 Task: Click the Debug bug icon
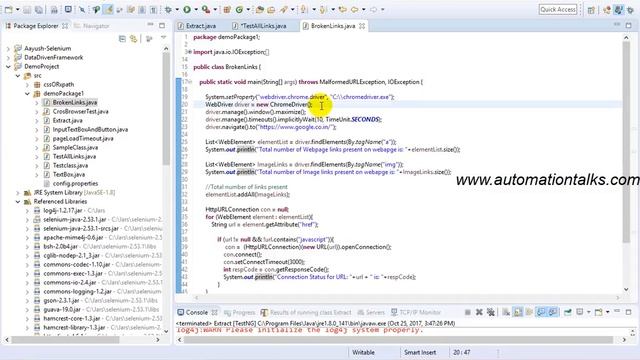(x=168, y=9)
